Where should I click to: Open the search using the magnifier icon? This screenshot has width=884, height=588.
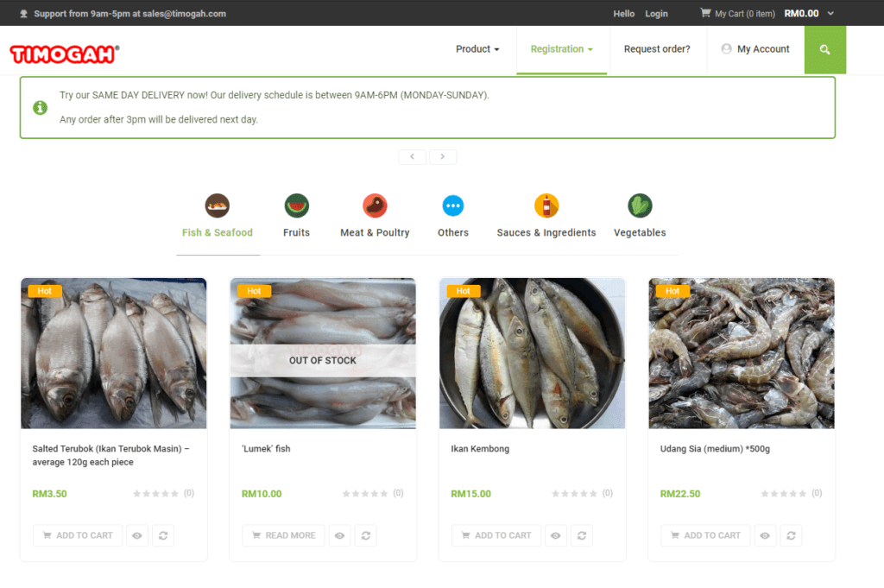pyautogui.click(x=824, y=49)
